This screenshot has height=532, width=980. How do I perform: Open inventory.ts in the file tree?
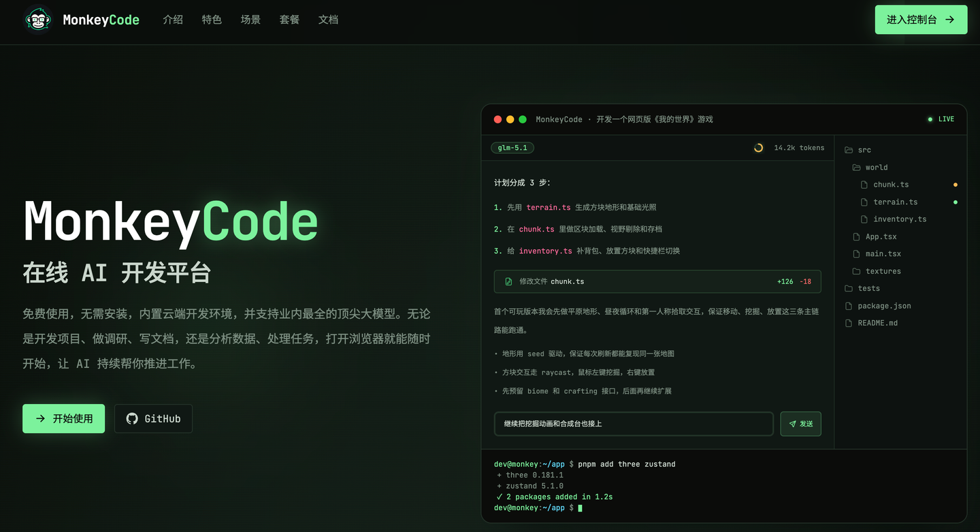tap(900, 219)
